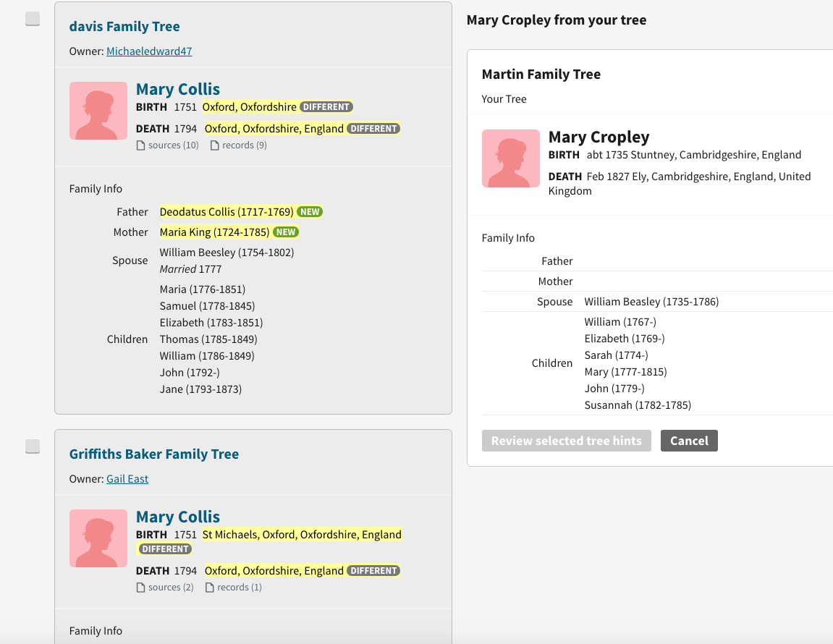View records (1) in Griffiths Baker tree
The height and width of the screenshot is (644, 833).
233,587
